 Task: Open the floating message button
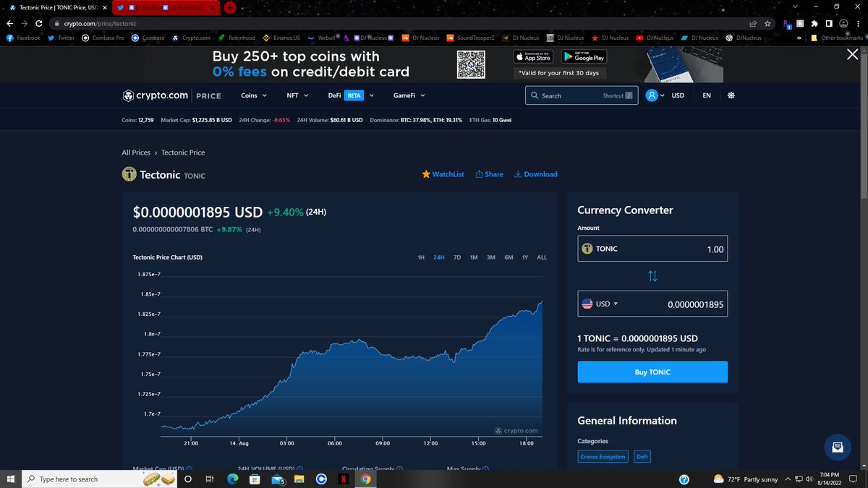[x=838, y=447]
